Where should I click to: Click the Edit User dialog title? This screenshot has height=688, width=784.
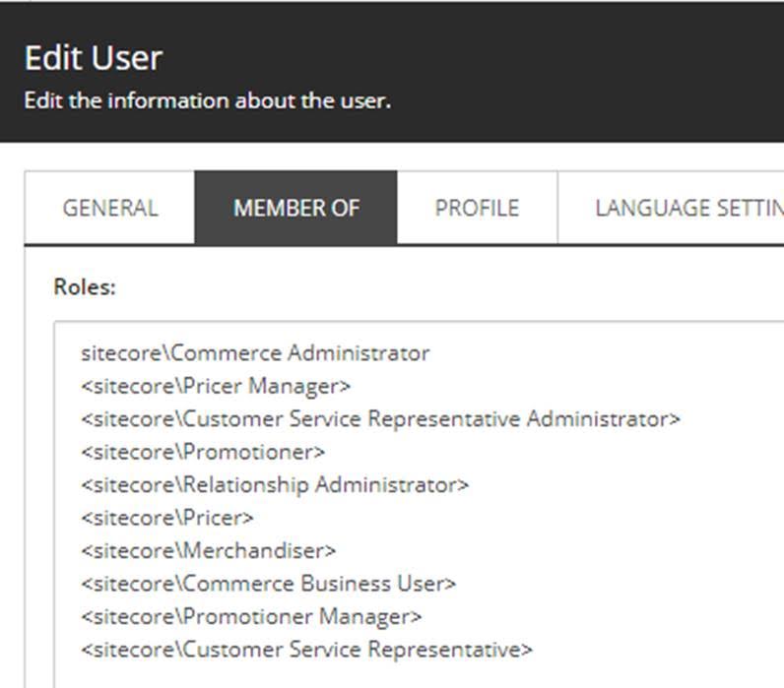[93, 58]
